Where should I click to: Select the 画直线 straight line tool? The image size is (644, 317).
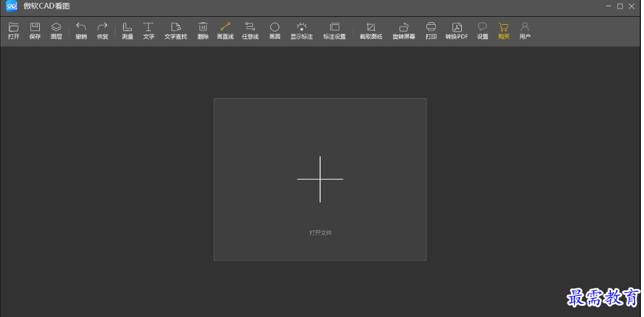click(x=225, y=31)
